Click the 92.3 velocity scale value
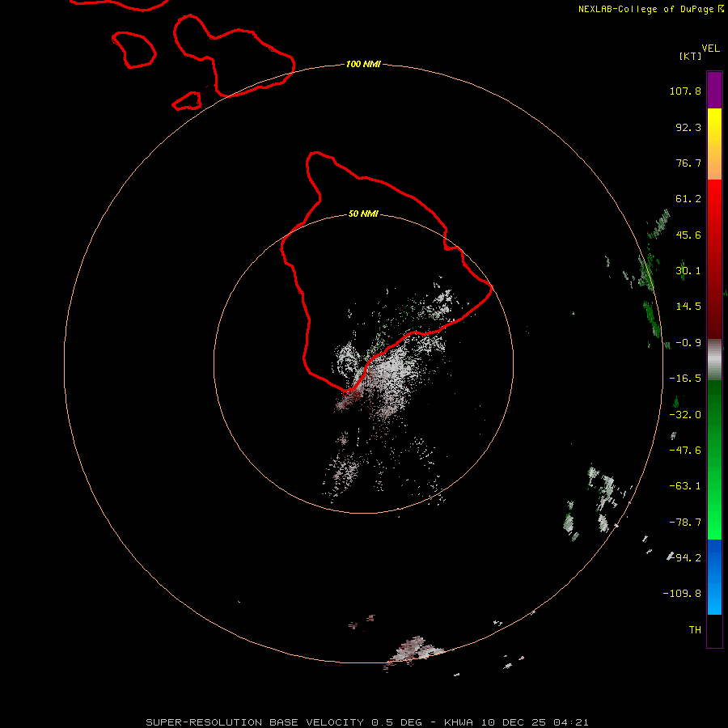 [x=688, y=127]
